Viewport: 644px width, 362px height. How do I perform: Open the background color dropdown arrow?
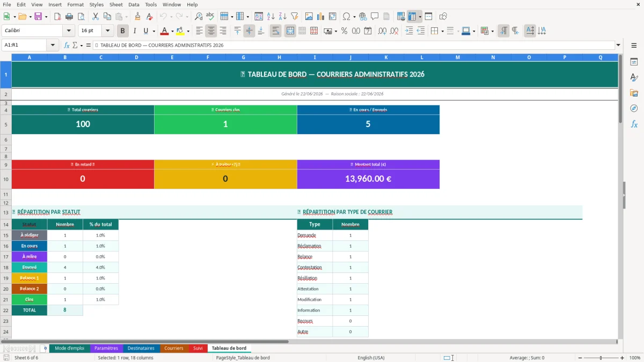(188, 31)
